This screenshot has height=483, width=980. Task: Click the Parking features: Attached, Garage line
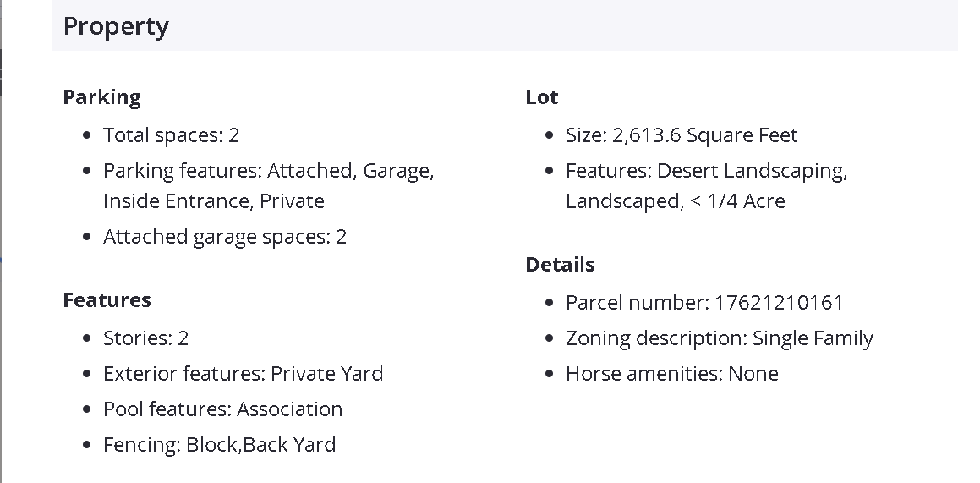tap(268, 171)
